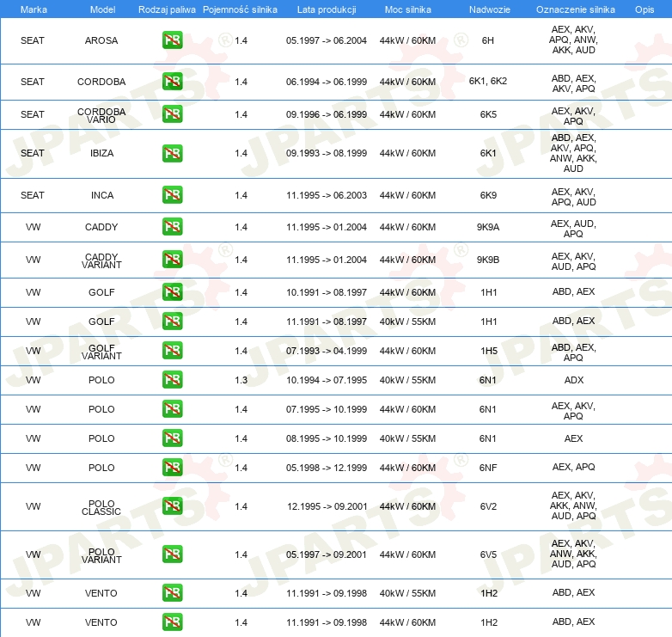The height and width of the screenshot is (637, 672).
Task: Click body code 1H5
Action: (x=489, y=351)
